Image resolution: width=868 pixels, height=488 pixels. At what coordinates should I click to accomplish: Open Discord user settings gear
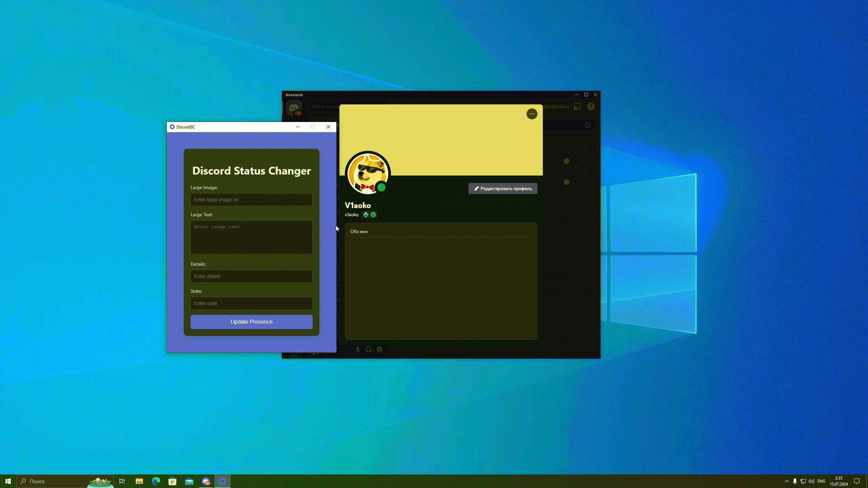click(x=379, y=349)
